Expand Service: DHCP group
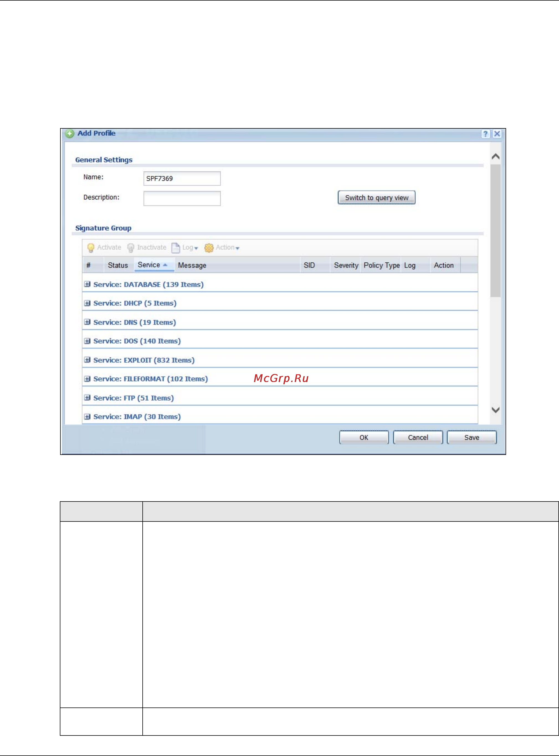The height and width of the screenshot is (756, 559). pos(87,303)
